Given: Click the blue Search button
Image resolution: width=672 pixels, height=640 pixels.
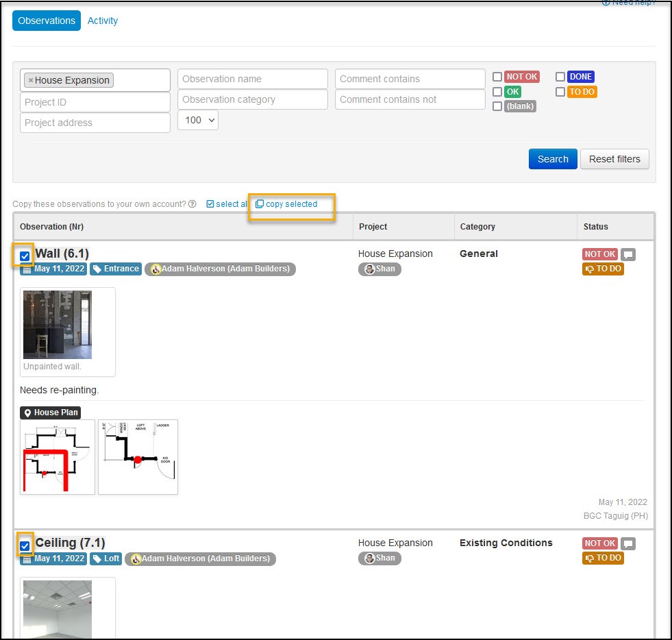Looking at the screenshot, I should 553,159.
